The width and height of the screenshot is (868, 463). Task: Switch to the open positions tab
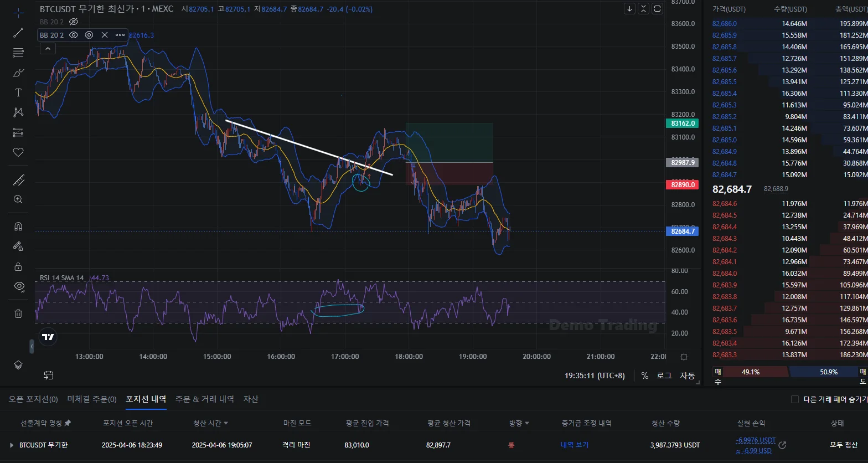(x=33, y=399)
